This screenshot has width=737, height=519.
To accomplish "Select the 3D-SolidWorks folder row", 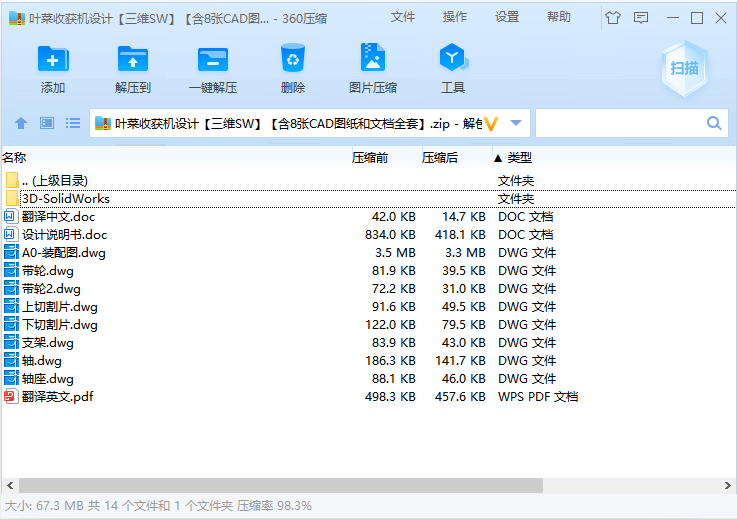I will [x=369, y=198].
